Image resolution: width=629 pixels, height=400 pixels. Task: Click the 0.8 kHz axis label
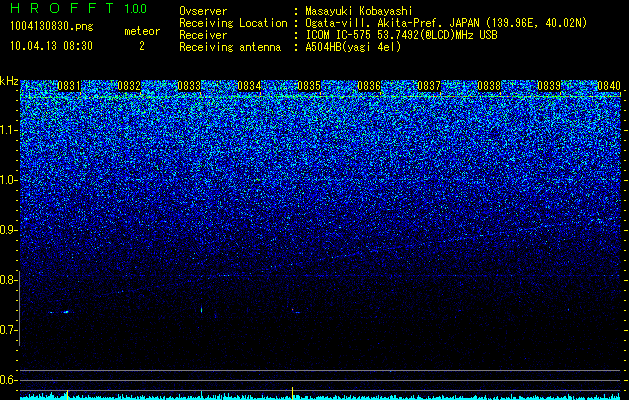8,280
